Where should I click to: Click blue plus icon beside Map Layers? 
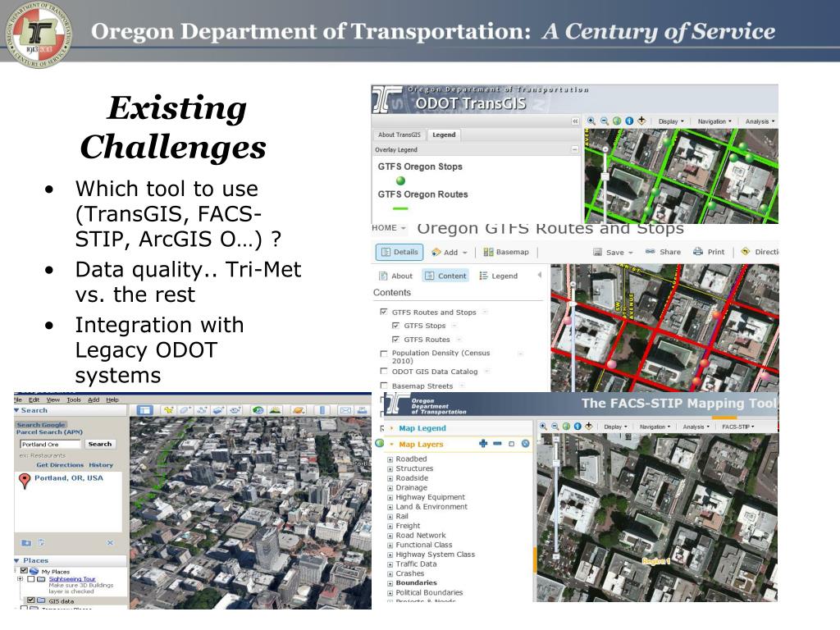(483, 444)
